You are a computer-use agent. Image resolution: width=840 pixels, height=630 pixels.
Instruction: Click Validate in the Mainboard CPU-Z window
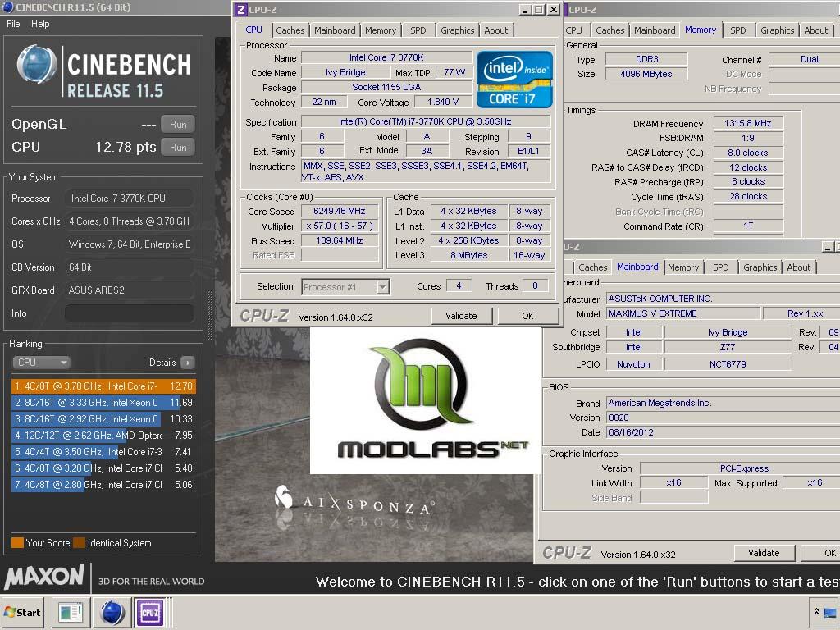pos(764,553)
